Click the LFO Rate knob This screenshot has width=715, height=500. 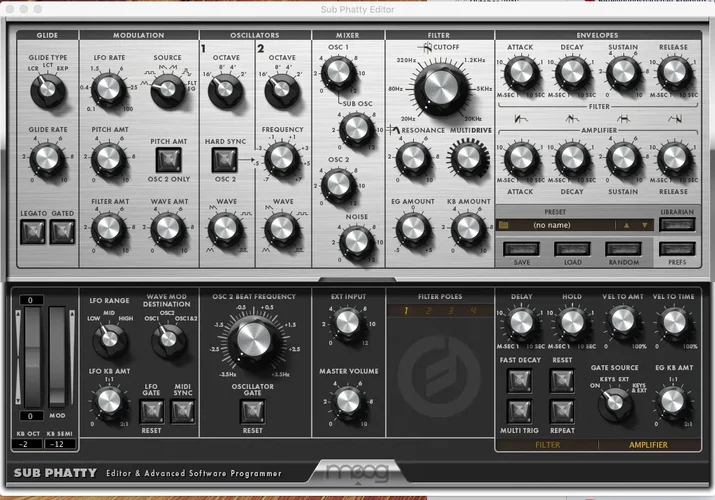pos(109,88)
